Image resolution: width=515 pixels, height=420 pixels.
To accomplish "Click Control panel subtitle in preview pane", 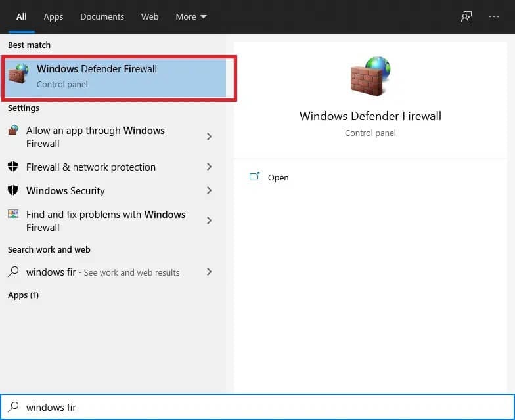I will [370, 133].
